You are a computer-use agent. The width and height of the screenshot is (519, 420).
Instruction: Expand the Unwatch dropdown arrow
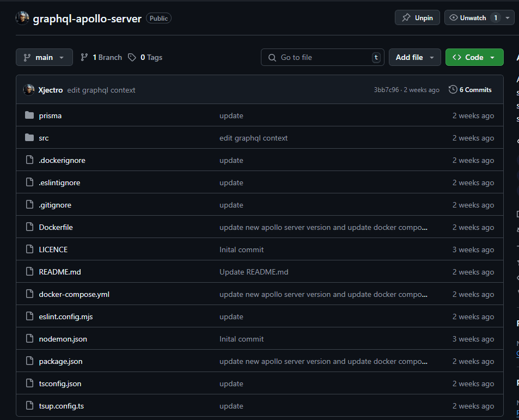point(508,18)
